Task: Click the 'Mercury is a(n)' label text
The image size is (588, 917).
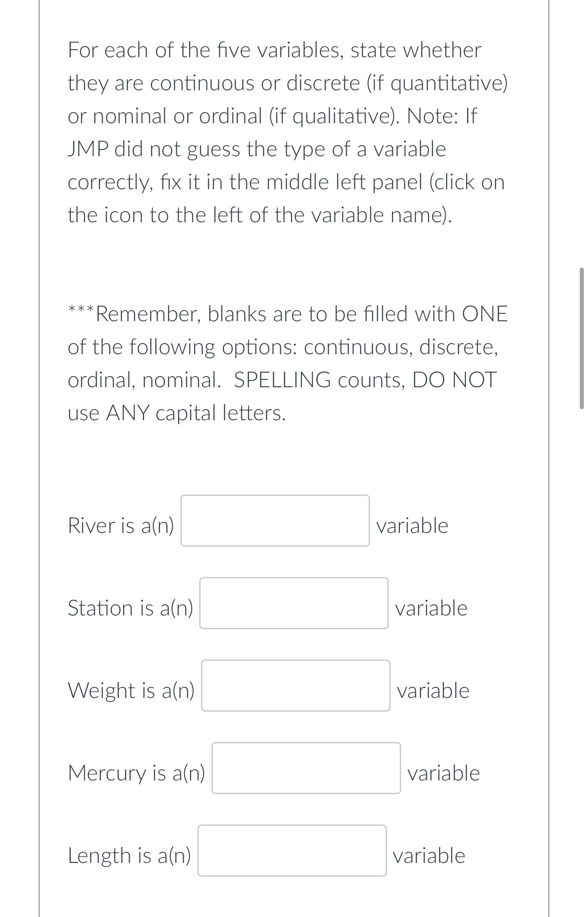Action: [137, 773]
